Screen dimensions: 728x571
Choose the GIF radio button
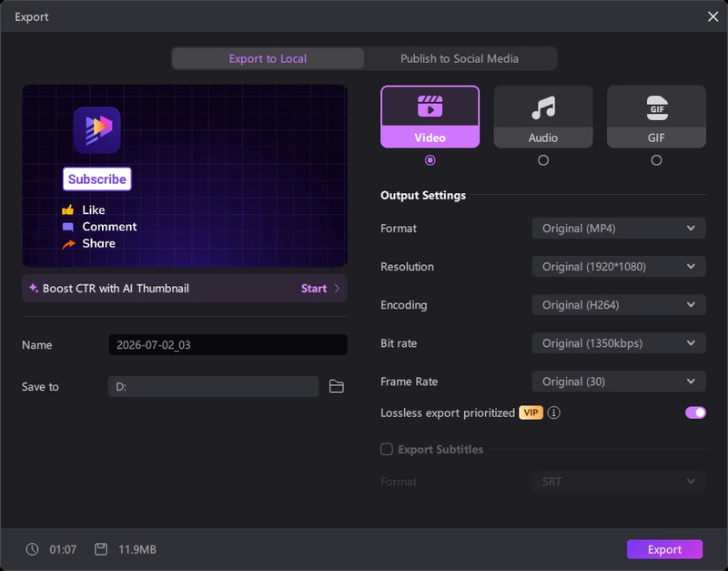coord(656,160)
